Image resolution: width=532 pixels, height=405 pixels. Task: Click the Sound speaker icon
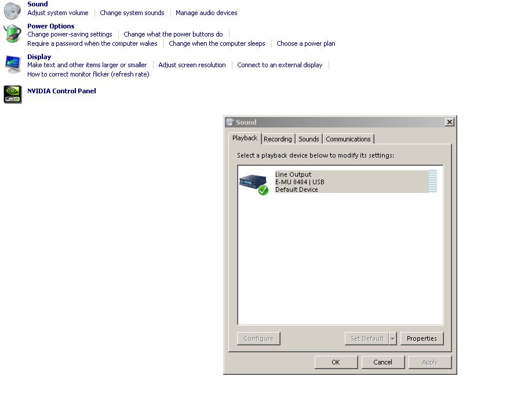click(x=12, y=10)
